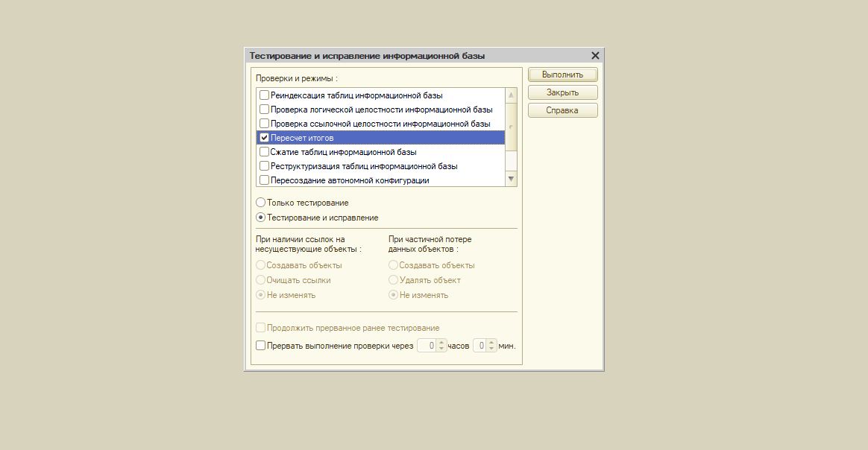Screen dimensions: 868x450
Task: Enable Реиндексация таблиц информационной базы checkbox
Action: coord(264,95)
